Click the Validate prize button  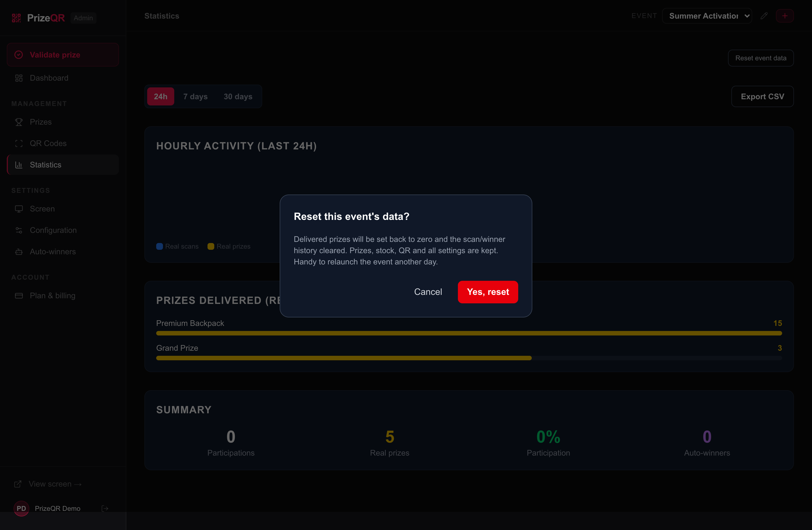point(63,55)
